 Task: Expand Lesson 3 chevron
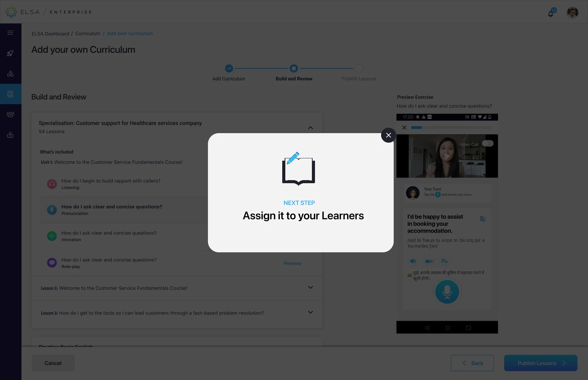310,312
